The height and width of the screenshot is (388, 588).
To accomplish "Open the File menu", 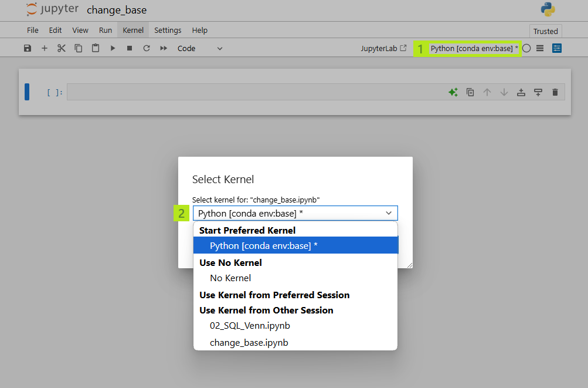I will 33,30.
